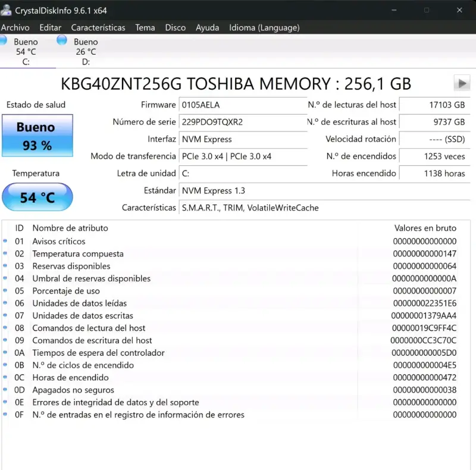The height and width of the screenshot is (470, 476).
Task: Click status dot for Avisos críticos row
Action: click(5, 241)
